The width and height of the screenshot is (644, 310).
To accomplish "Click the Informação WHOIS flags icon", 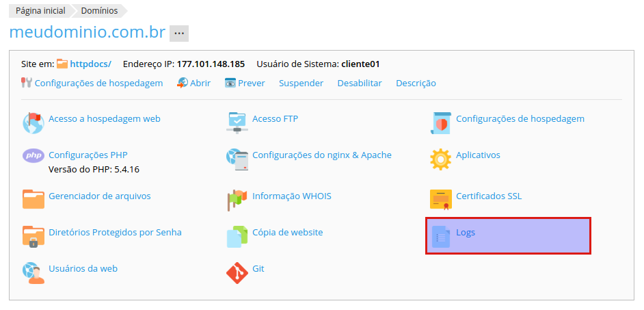I will click(237, 199).
